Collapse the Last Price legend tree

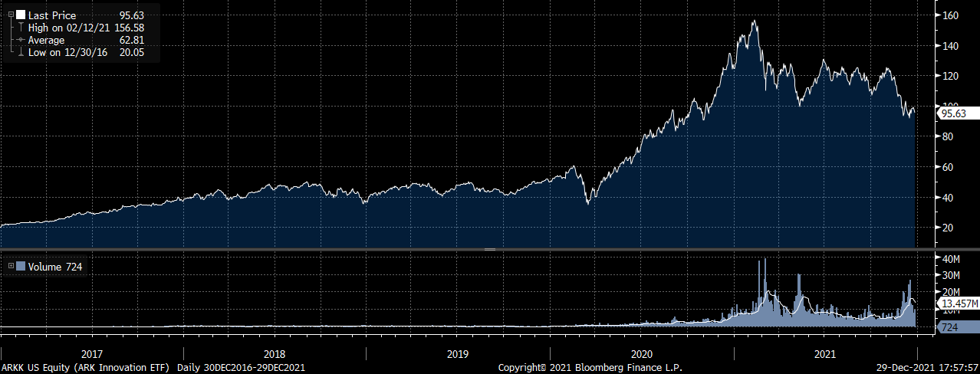click(x=11, y=15)
